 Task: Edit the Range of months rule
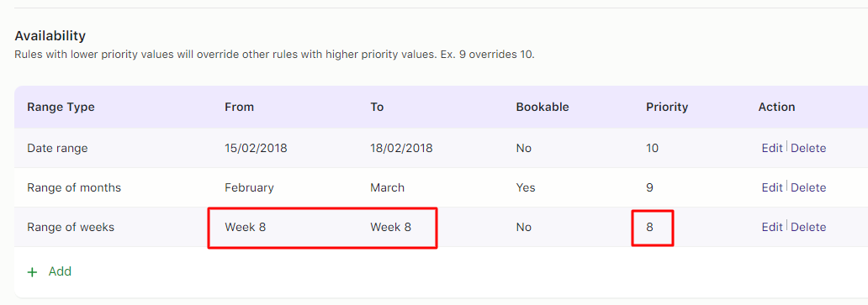tap(772, 187)
